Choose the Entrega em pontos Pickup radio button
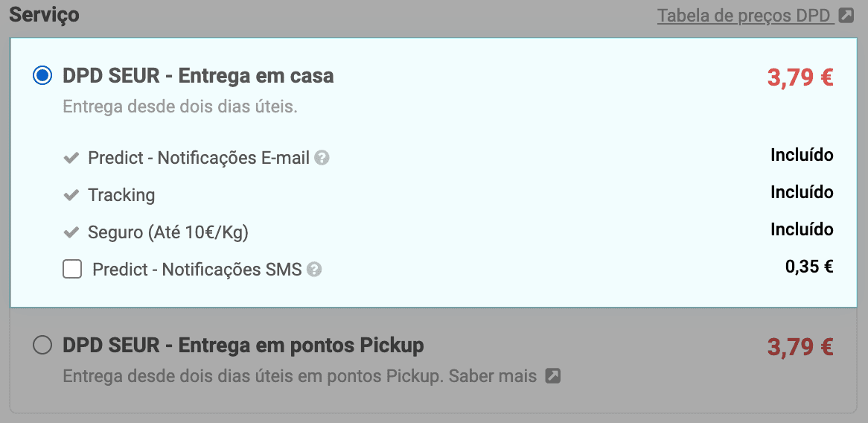 tap(43, 345)
